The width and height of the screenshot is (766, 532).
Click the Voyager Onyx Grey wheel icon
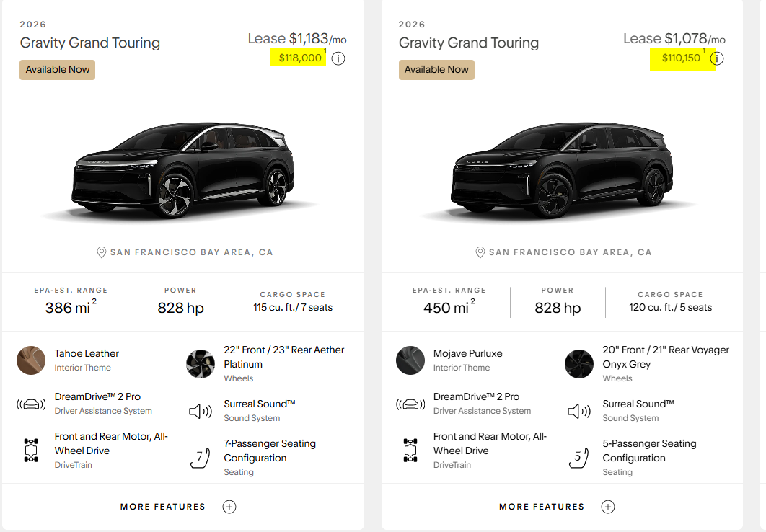(579, 364)
